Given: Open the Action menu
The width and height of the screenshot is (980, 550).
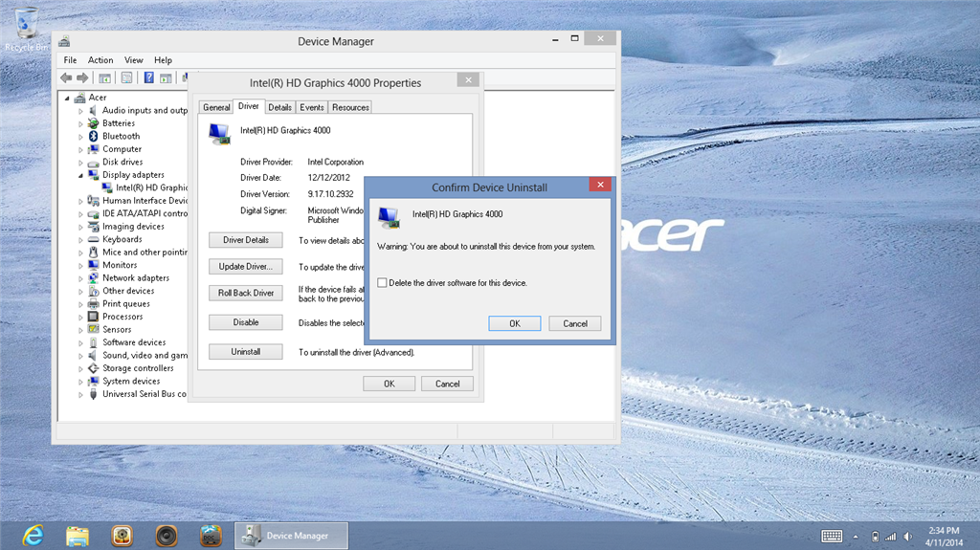Looking at the screenshot, I should click(100, 60).
